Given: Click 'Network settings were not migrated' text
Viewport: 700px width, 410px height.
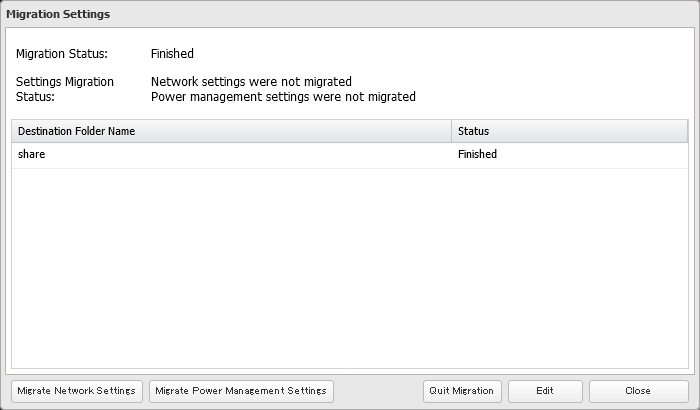Looking at the screenshot, I should click(x=251, y=81).
